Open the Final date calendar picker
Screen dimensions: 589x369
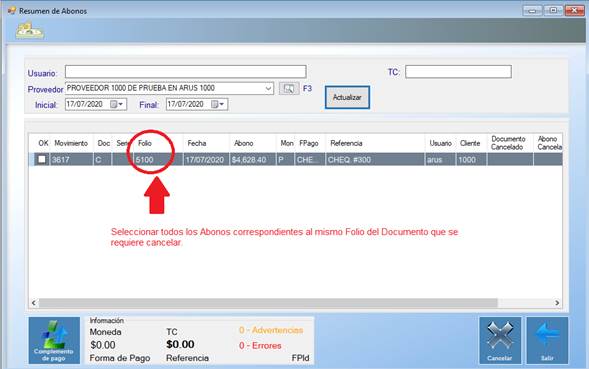tap(217, 104)
